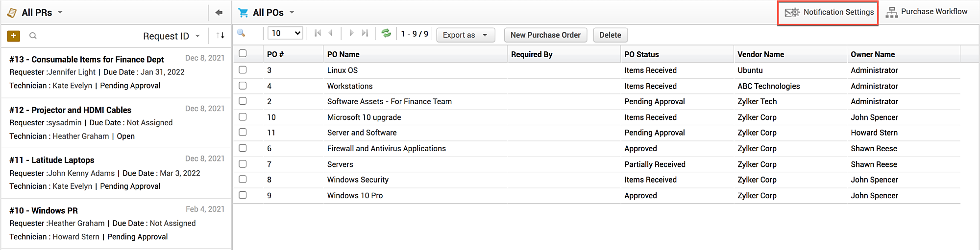Viewport: 980px width, 250px height.
Task: Open the Purchase Workflow page
Action: coord(927,12)
